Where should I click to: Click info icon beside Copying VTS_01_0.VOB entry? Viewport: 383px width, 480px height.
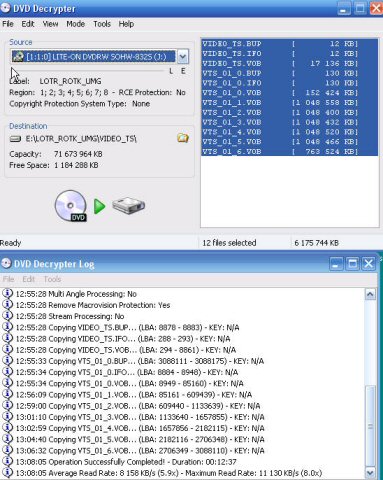point(7,383)
